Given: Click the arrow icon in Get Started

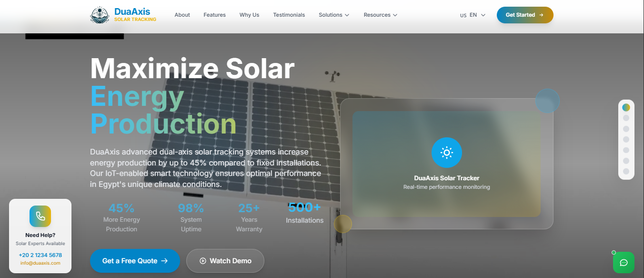Looking at the screenshot, I should [541, 15].
